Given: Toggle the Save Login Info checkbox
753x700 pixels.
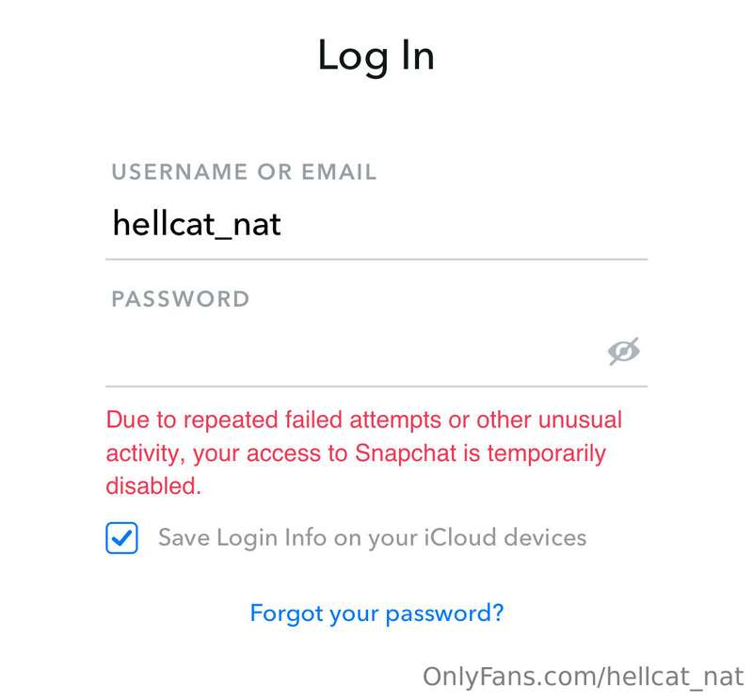Looking at the screenshot, I should pos(121,538).
